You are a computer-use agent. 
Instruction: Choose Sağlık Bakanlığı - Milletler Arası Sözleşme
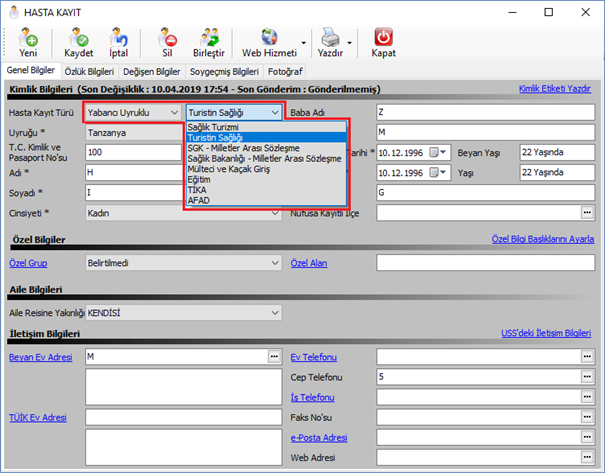click(x=266, y=158)
